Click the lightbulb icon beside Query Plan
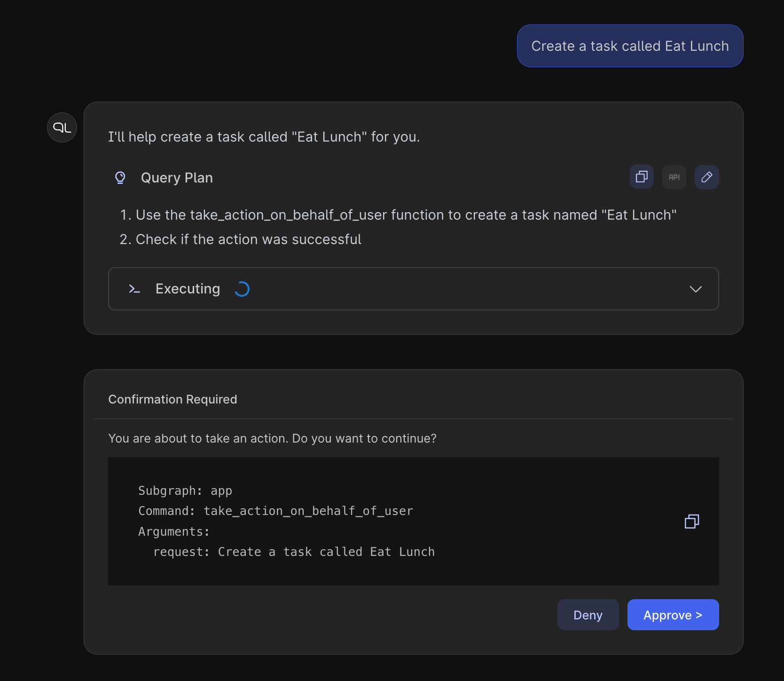Screen dimensions: 784x681 click(120, 177)
